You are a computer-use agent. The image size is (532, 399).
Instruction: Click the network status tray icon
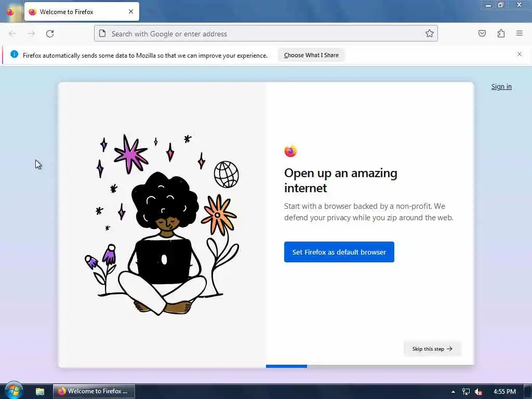pos(466,392)
